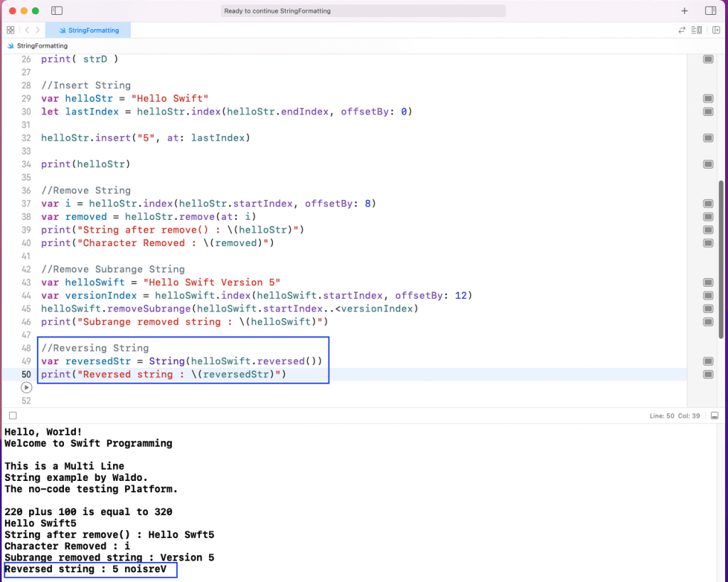Viewport: 728px width, 582px height.
Task: Toggle the left navigator sidebar
Action: coord(57,11)
